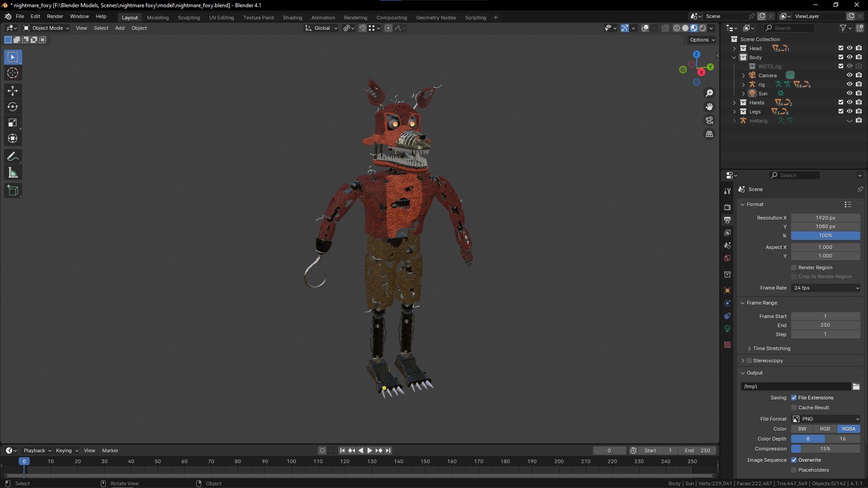The image size is (868, 488).
Task: Open the timeline Playback menu
Action: 37,450
